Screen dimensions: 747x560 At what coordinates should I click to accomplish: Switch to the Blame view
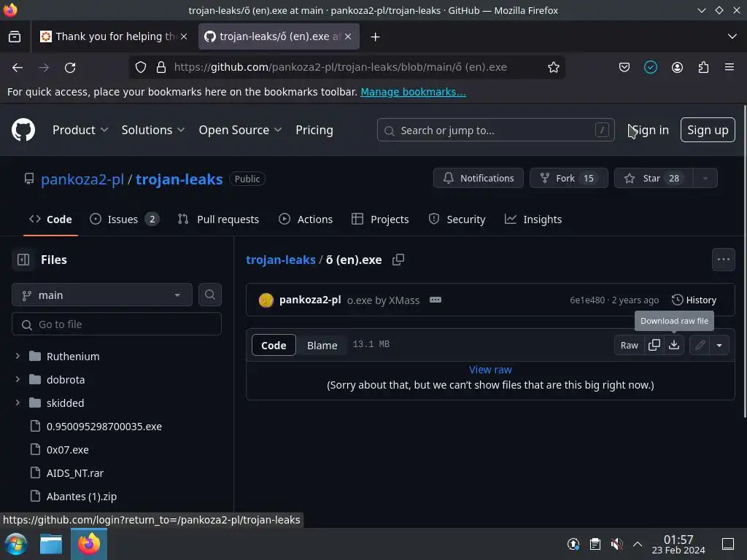(322, 345)
